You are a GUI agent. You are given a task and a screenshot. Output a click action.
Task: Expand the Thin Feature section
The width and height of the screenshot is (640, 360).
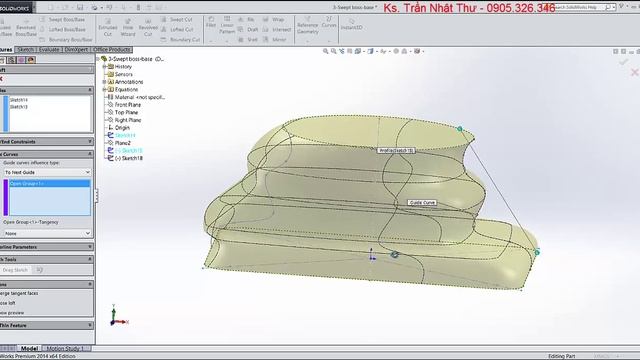[x=90, y=325]
